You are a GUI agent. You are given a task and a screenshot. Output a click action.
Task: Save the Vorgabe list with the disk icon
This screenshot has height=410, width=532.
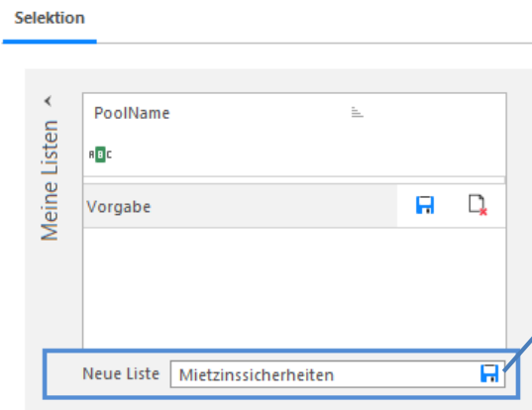point(425,205)
